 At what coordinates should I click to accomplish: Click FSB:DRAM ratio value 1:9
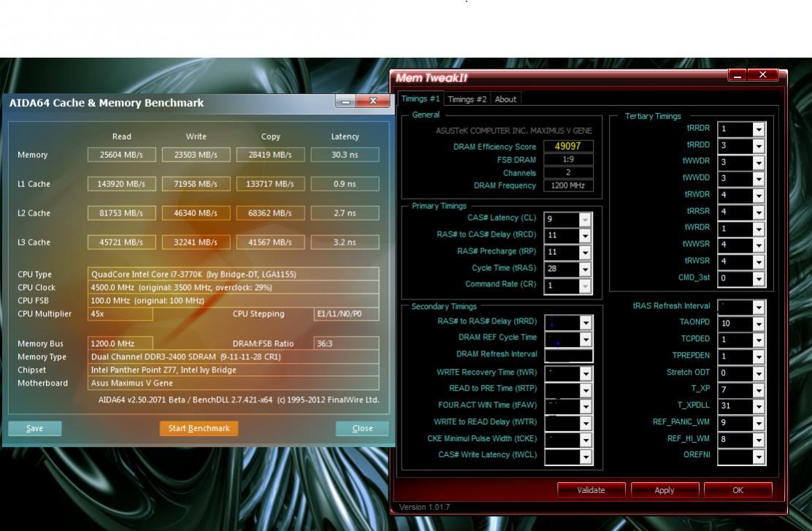(568, 159)
